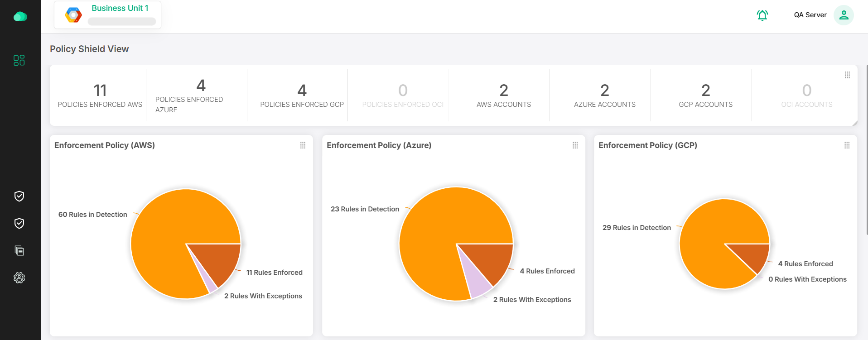Click the grip icon on Enforcement Policy (Azure)
This screenshot has height=340, width=868.
pyautogui.click(x=575, y=145)
